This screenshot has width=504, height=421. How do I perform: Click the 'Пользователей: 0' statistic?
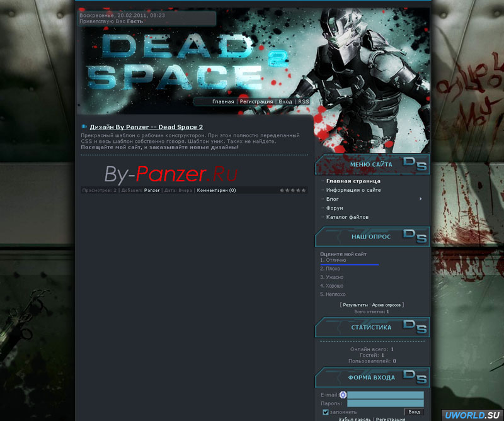(372, 361)
